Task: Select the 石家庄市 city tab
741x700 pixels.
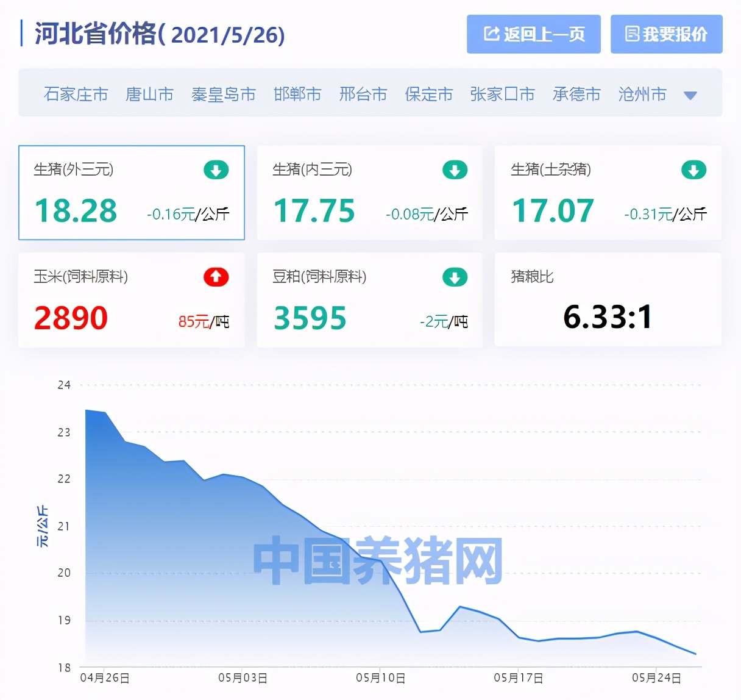Action: tap(76, 95)
